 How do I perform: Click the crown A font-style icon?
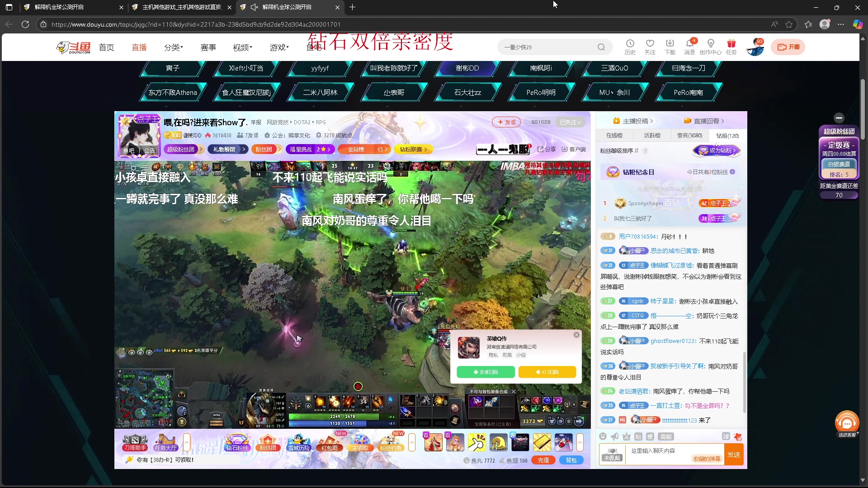pyautogui.click(x=627, y=436)
